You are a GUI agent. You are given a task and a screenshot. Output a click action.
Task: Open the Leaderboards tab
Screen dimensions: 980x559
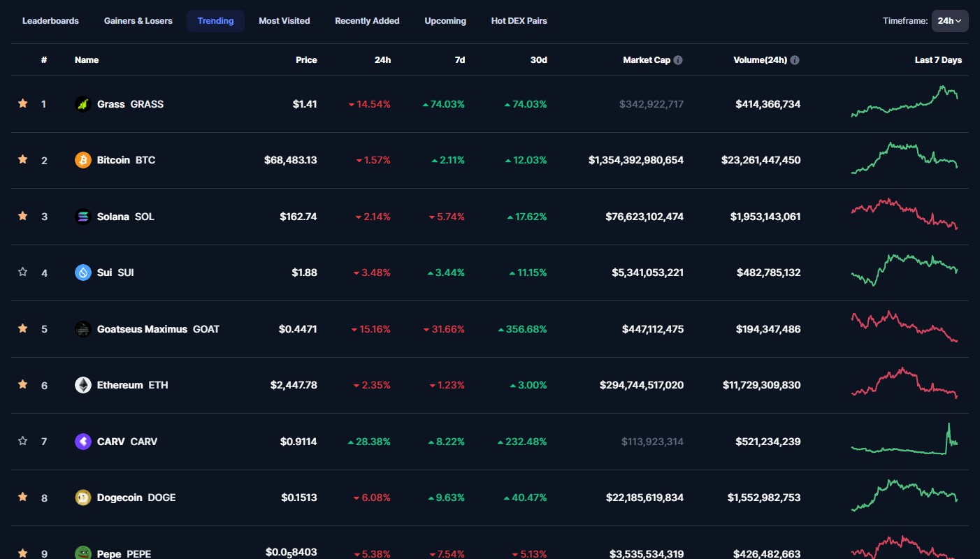click(50, 21)
